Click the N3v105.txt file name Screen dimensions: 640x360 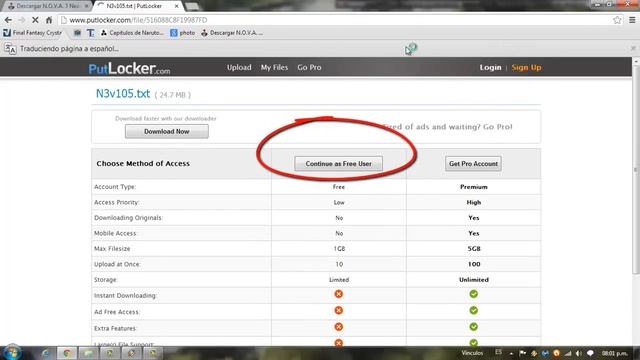(x=123, y=93)
